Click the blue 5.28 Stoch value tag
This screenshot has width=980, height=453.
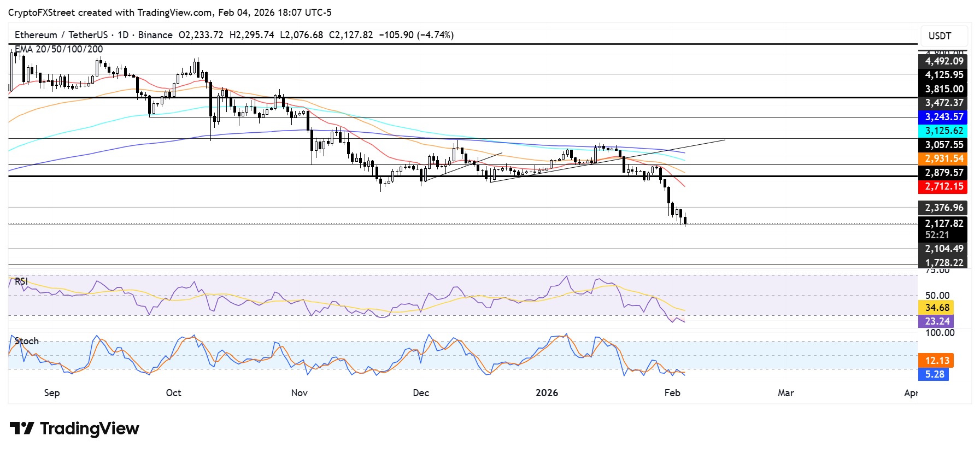(x=934, y=374)
